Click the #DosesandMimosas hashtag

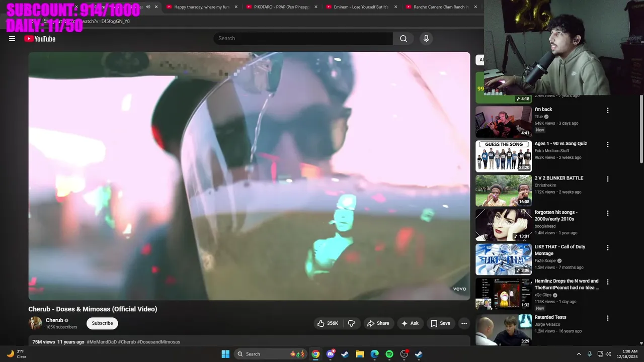[158, 342]
